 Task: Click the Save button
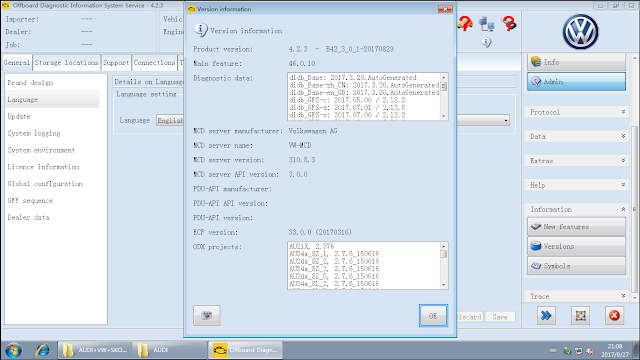[x=500, y=317]
